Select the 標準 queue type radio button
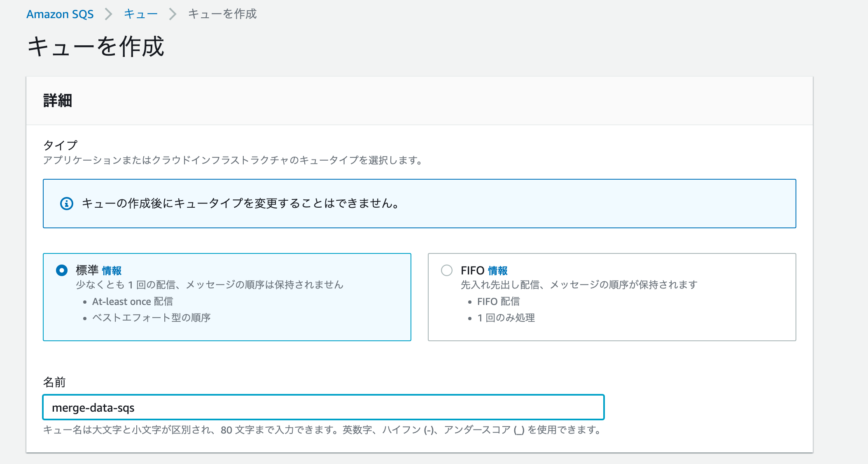 click(x=62, y=270)
